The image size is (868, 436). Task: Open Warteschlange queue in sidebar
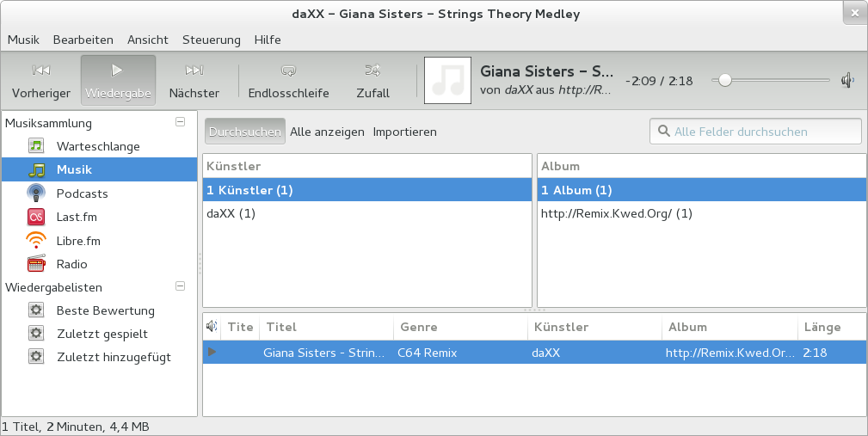tap(97, 146)
